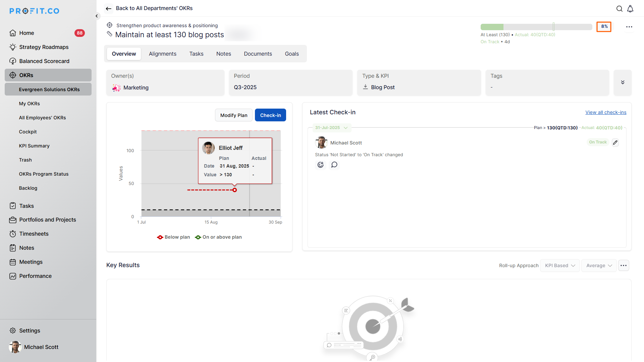Open comment bubble on check-in
This screenshot has height=362, width=644.
pos(334,165)
